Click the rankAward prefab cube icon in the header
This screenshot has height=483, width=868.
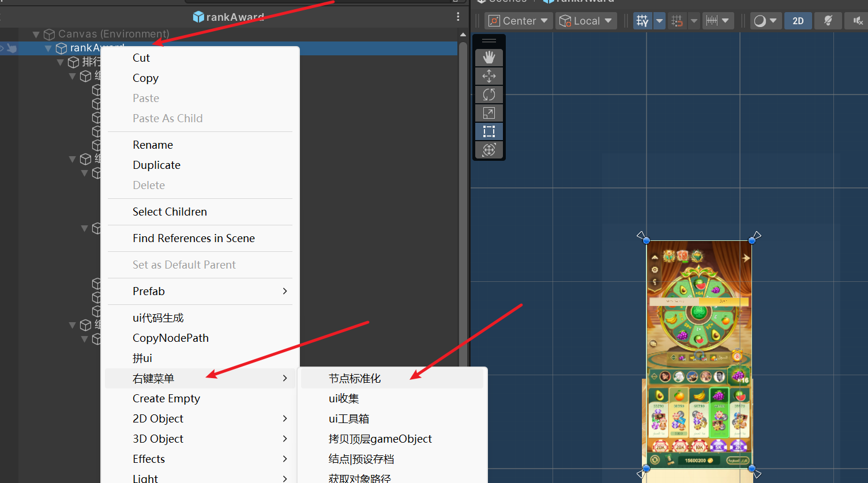(x=198, y=17)
